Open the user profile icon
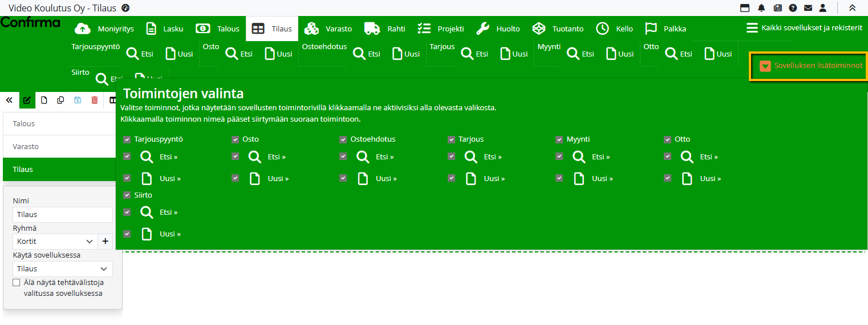The width and height of the screenshot is (868, 325). pyautogui.click(x=823, y=8)
